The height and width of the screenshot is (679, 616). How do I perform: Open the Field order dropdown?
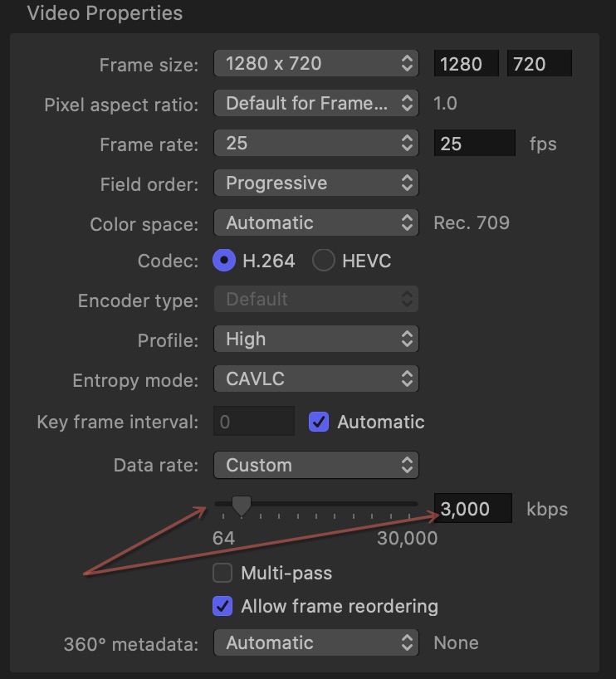click(315, 183)
